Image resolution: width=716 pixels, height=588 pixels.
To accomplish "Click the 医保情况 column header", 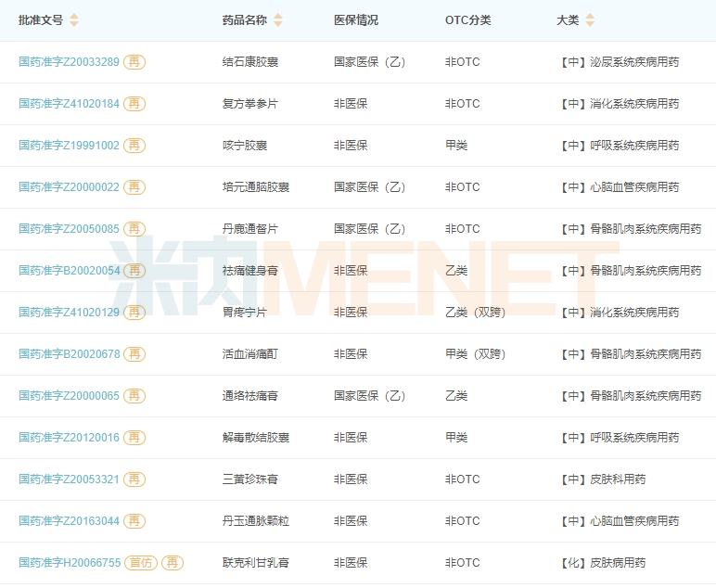I will (356, 20).
